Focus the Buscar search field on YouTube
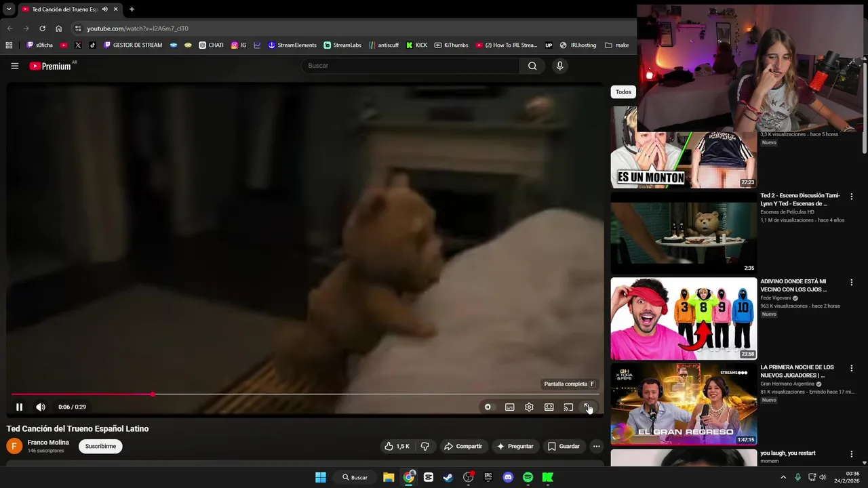 411,66
